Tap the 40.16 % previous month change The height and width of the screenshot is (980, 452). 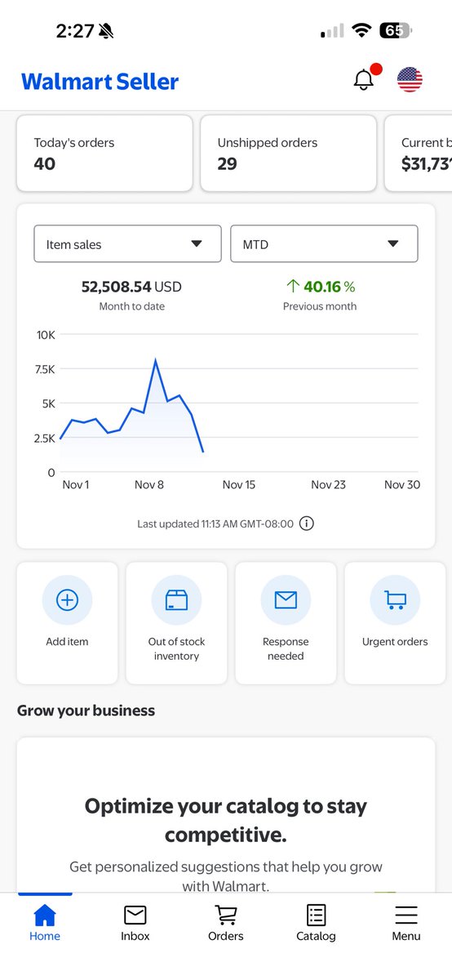320,287
